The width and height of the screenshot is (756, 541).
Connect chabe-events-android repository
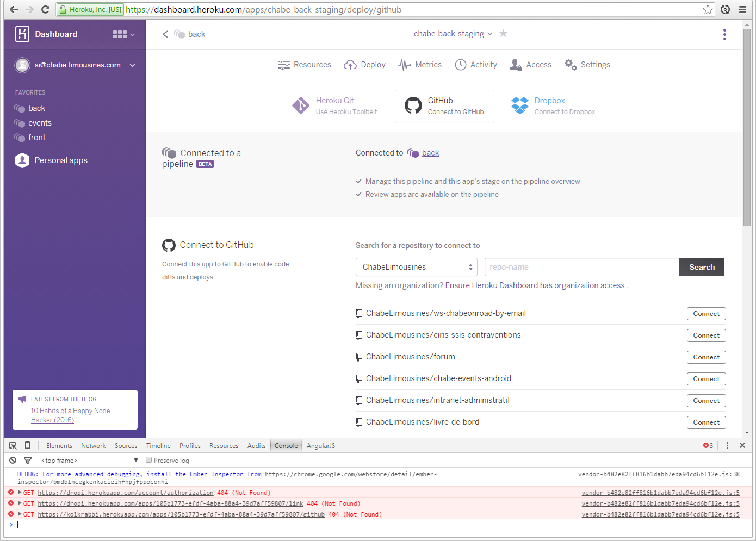pyautogui.click(x=706, y=379)
